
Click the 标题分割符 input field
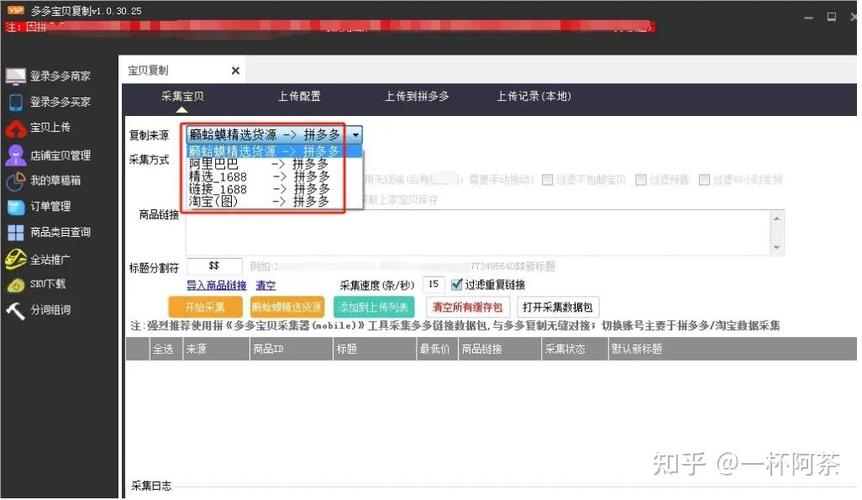pos(214,266)
